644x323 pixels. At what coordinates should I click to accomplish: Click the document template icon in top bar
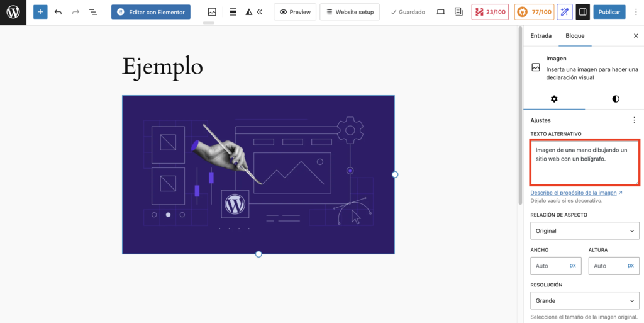point(458,12)
